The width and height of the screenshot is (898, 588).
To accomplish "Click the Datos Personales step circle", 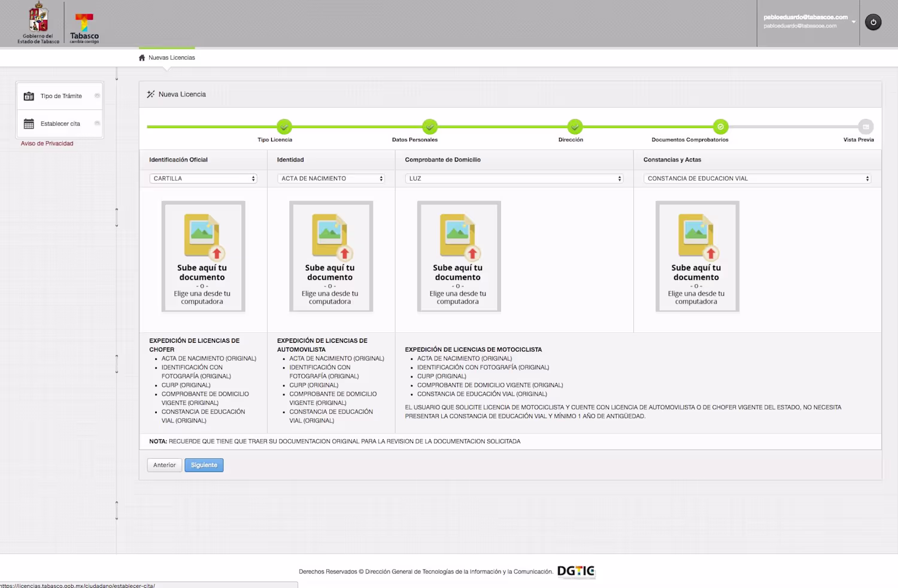I will (x=430, y=127).
